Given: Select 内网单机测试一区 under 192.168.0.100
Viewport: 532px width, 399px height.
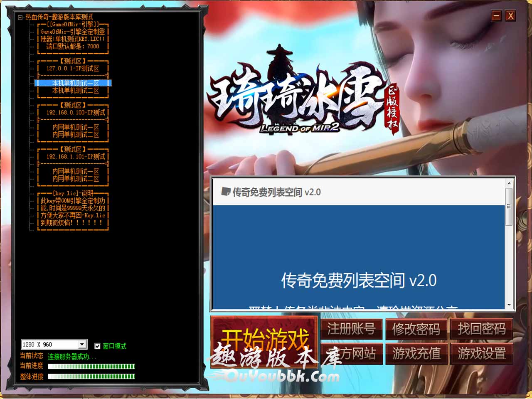Looking at the screenshot, I should [75, 127].
